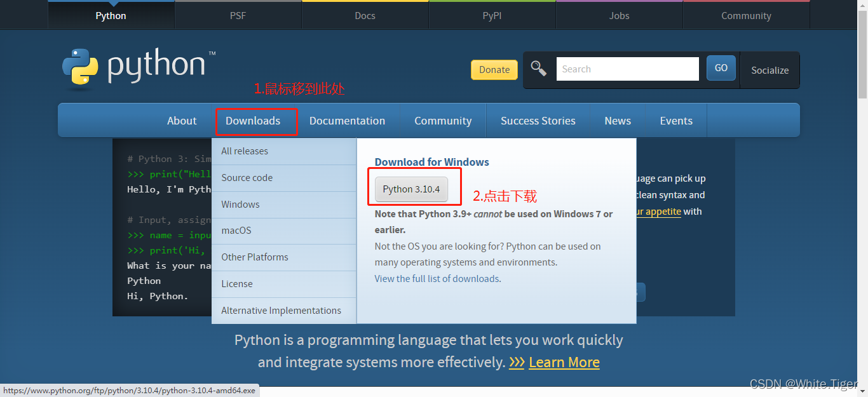Open the Community top tab

(x=747, y=15)
